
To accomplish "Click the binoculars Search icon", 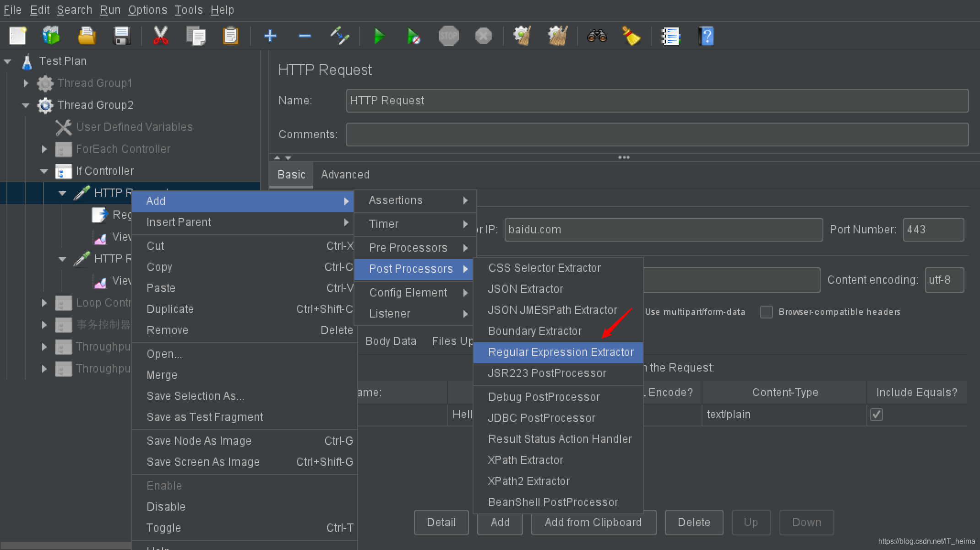I will click(x=597, y=36).
